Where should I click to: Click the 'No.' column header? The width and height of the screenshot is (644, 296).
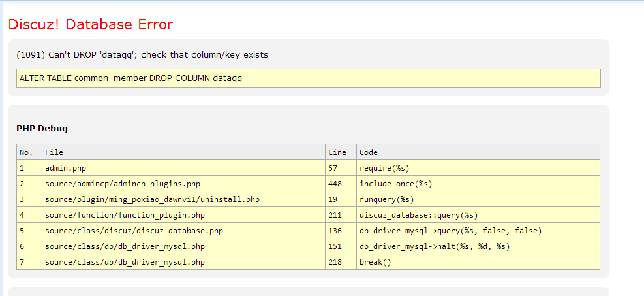click(x=26, y=152)
